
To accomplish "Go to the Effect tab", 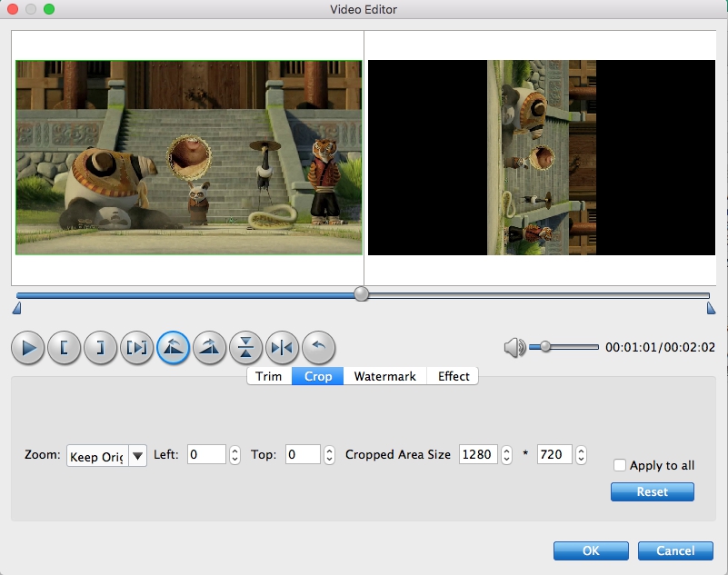I will (454, 376).
